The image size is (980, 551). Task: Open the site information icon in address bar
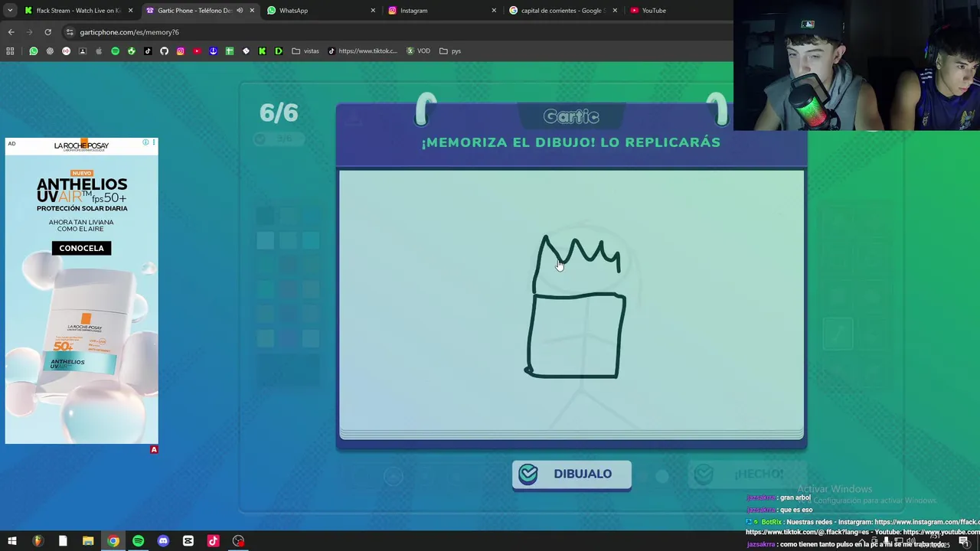70,32
